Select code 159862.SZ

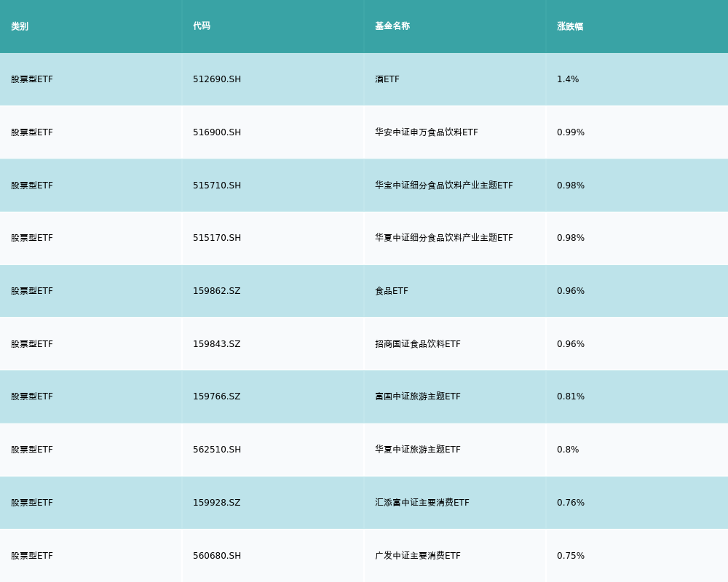pos(217,291)
